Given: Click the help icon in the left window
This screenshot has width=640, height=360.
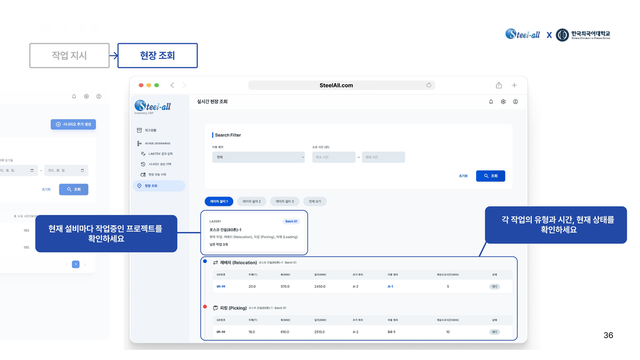Looking at the screenshot, I should point(98,96).
